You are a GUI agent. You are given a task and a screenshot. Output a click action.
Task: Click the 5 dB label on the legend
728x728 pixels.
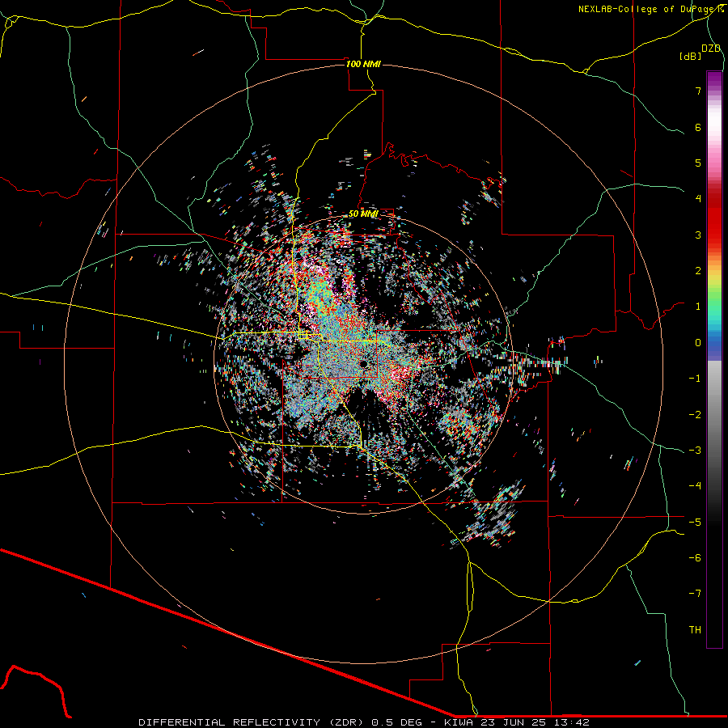(x=698, y=163)
